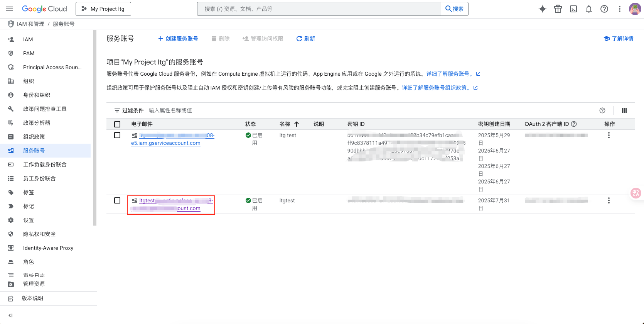Screen dimensions: 644x324
Task: Click 创建服务账号 button
Action: tap(178, 39)
